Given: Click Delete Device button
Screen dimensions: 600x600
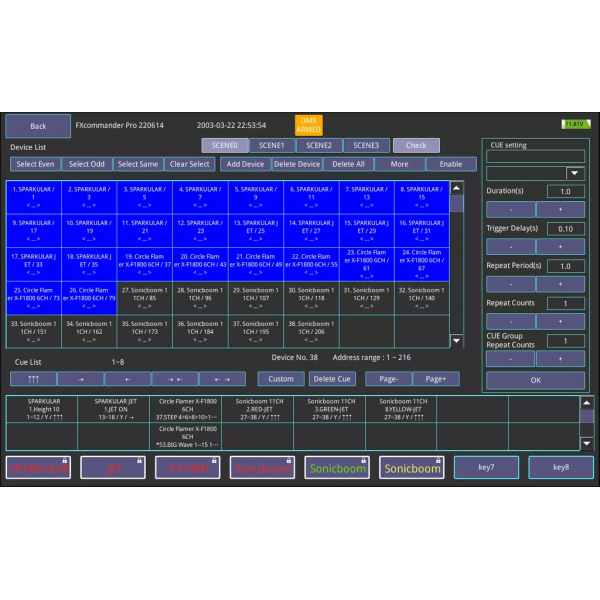Looking at the screenshot, I should (297, 164).
